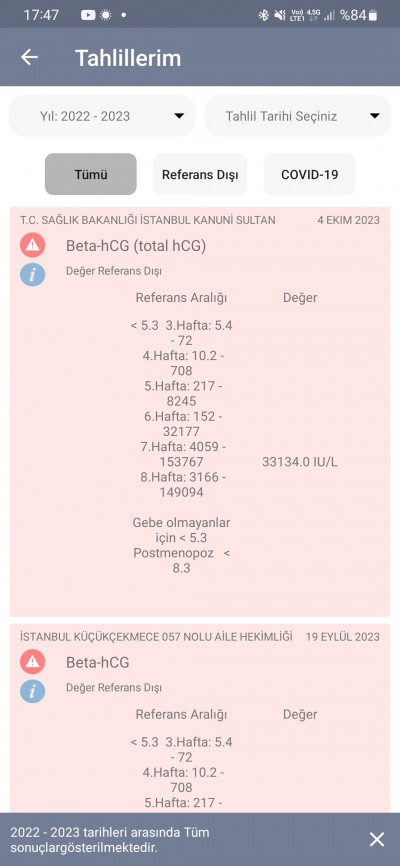
Task: Dismiss the bottom notification with the X icon
Action: pyautogui.click(x=377, y=839)
